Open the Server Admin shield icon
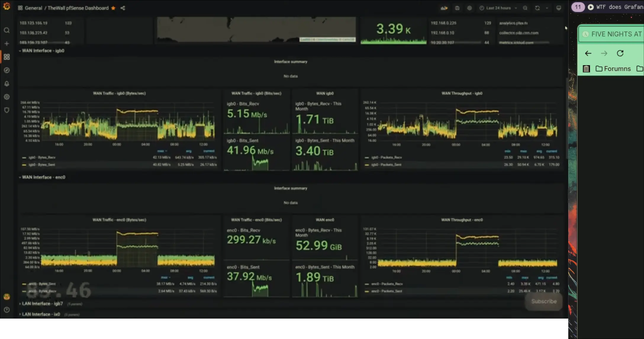Image resolution: width=644 pixels, height=339 pixels. [7, 110]
